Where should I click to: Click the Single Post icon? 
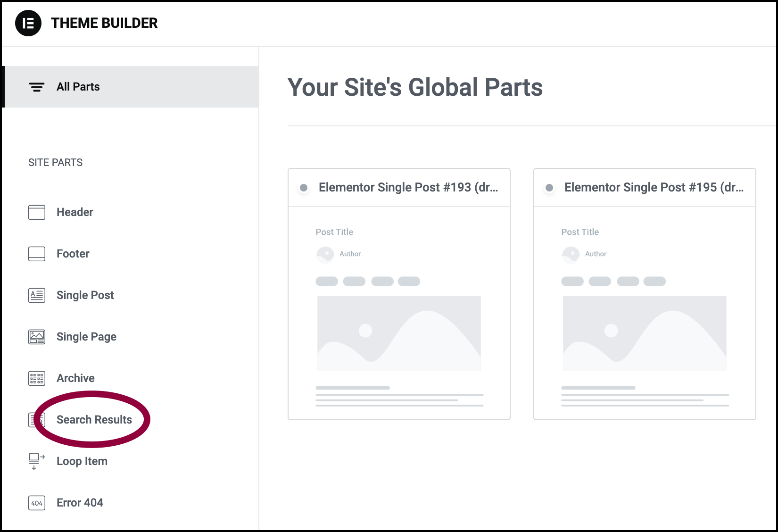(37, 295)
